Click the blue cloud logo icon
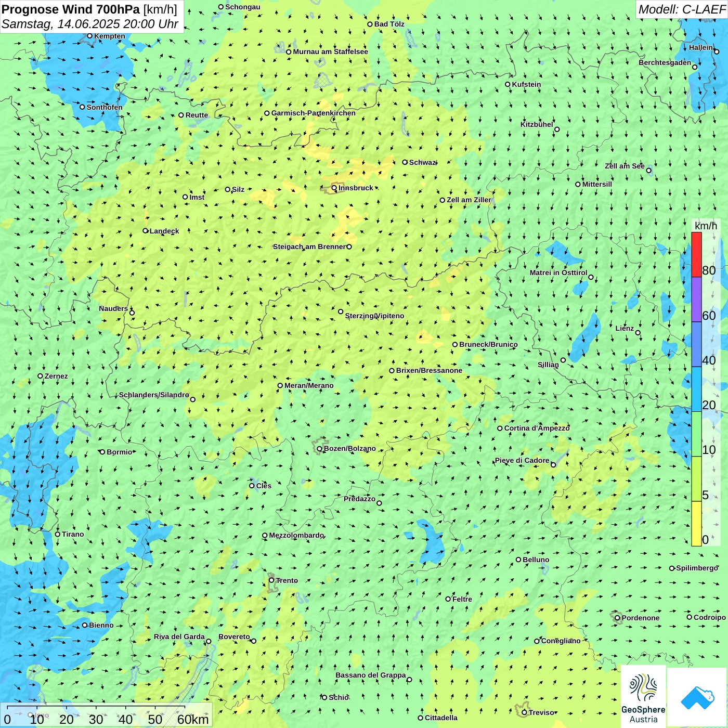 coord(697,698)
